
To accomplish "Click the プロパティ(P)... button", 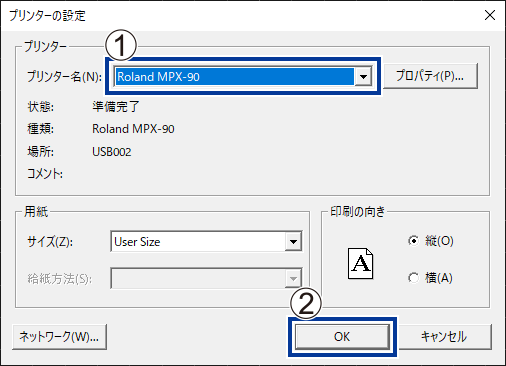I will pos(430,76).
